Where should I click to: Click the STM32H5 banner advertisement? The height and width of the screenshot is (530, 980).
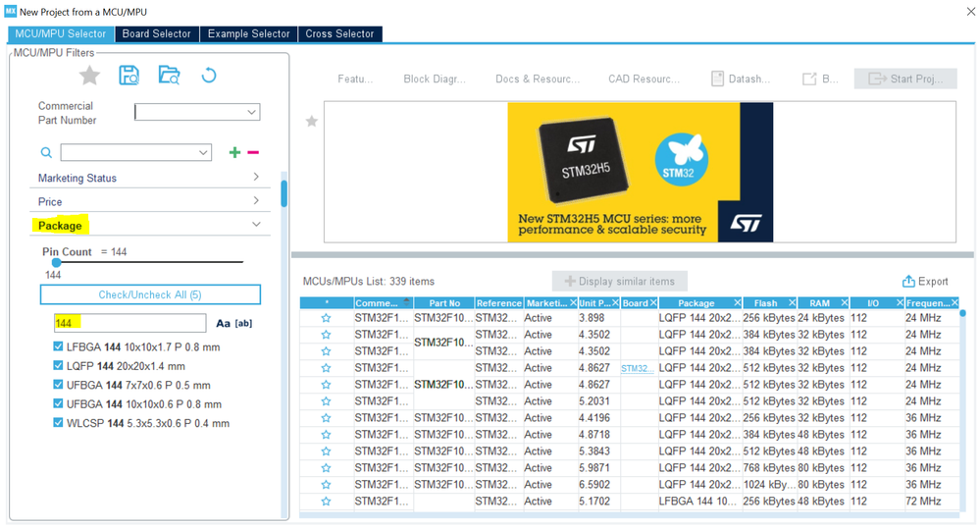[x=640, y=173]
